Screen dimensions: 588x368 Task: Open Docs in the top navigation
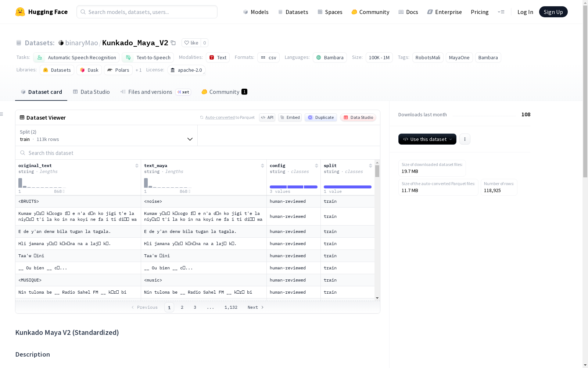pos(408,12)
